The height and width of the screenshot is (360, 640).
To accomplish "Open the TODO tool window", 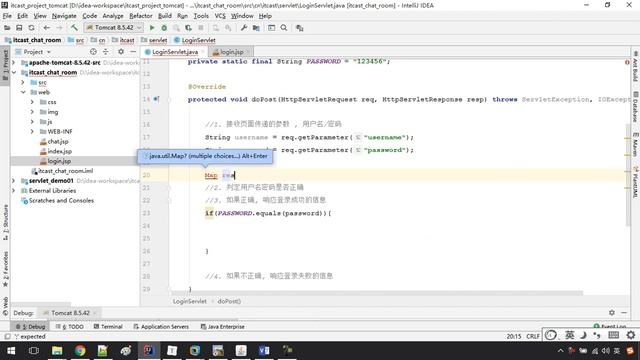I will coord(70,327).
